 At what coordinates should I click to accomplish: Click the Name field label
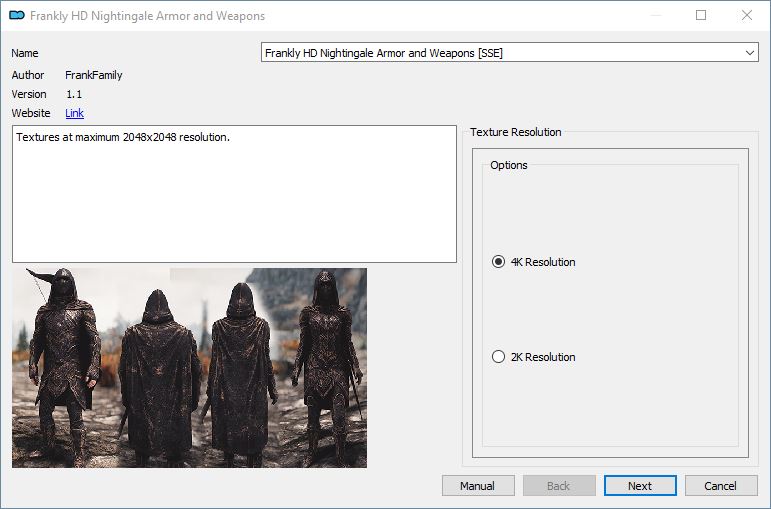[x=25, y=53]
